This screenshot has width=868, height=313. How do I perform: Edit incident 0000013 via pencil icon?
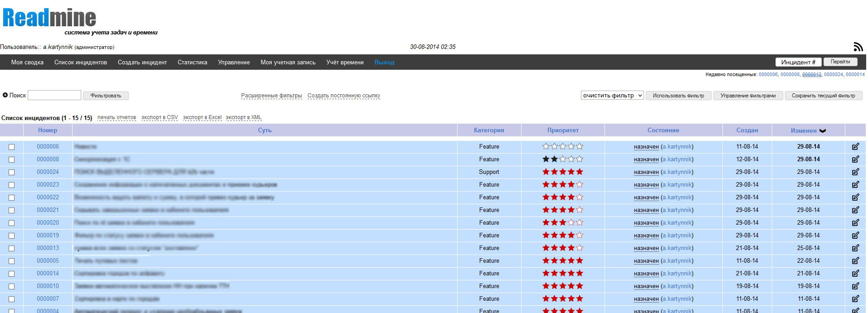pos(855,248)
